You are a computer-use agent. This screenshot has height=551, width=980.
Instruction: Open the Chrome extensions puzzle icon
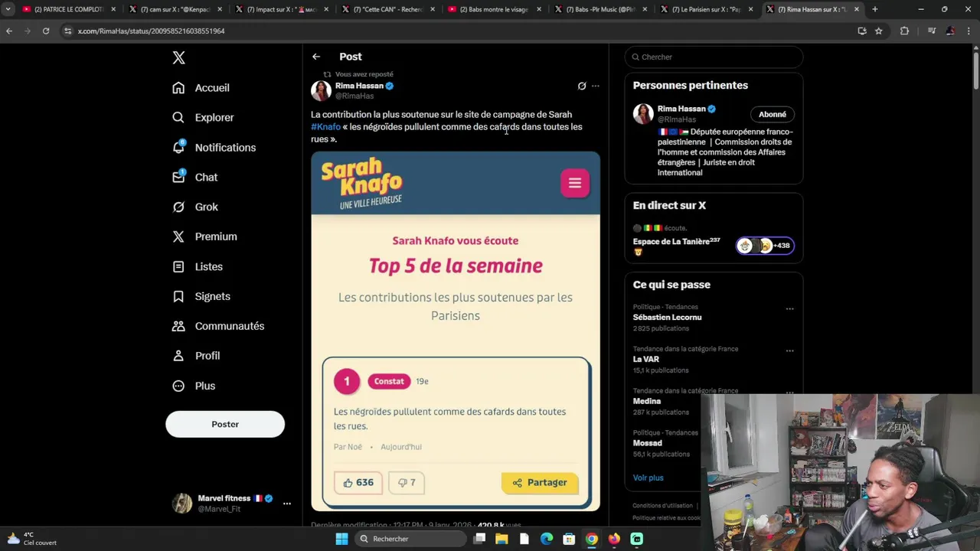(904, 31)
